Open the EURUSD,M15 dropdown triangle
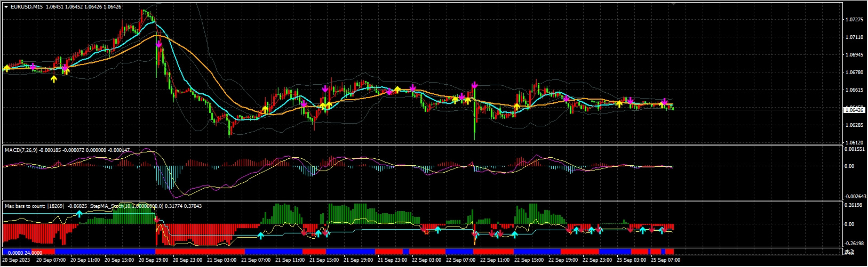Viewport: 868px width, 267px height. click(x=6, y=7)
